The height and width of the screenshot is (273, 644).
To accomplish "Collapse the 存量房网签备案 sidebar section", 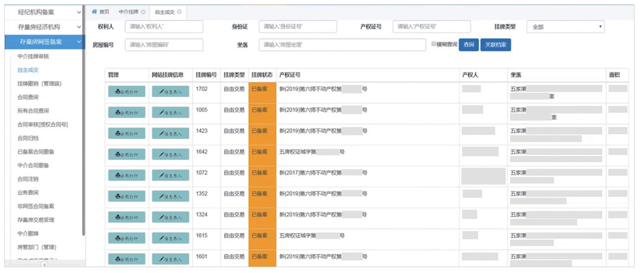I will pyautogui.click(x=45, y=42).
